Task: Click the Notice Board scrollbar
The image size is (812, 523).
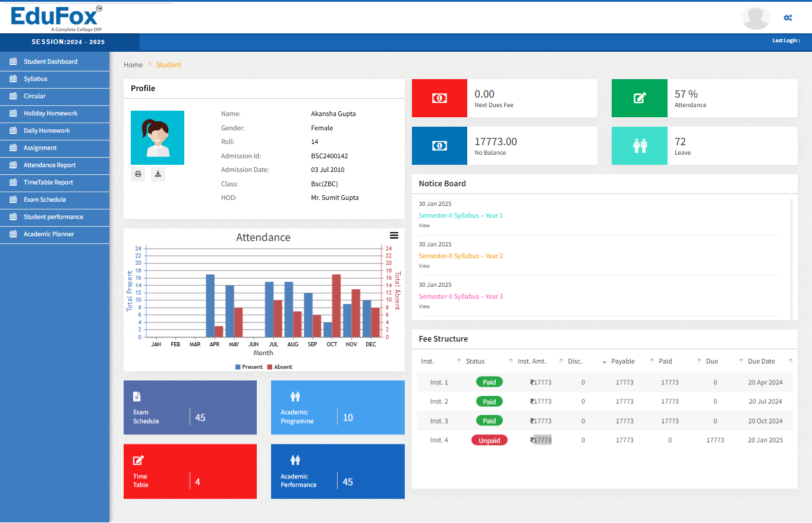Action: [791, 259]
